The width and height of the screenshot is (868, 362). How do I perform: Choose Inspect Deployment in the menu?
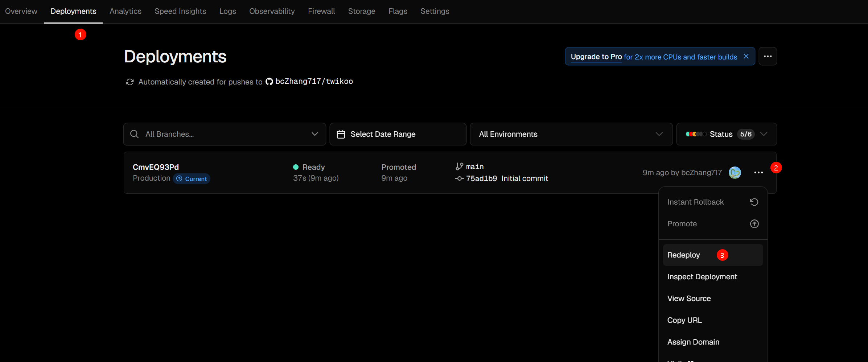coord(702,277)
